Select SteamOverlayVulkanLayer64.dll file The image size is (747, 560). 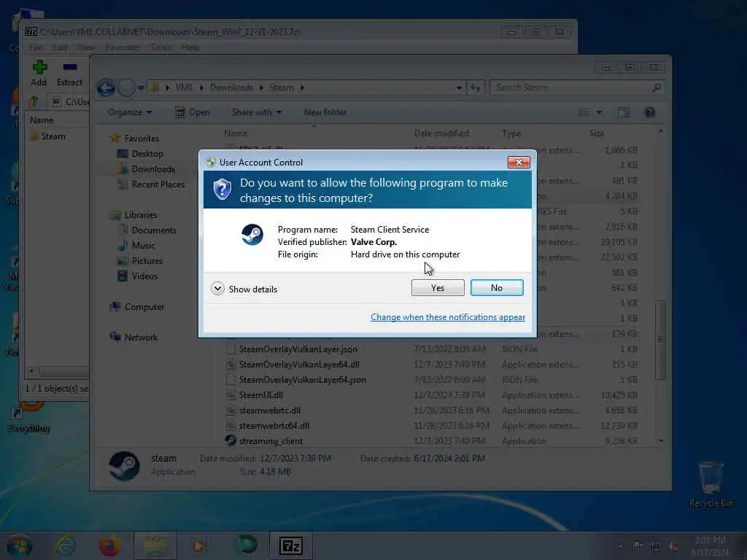click(x=298, y=365)
